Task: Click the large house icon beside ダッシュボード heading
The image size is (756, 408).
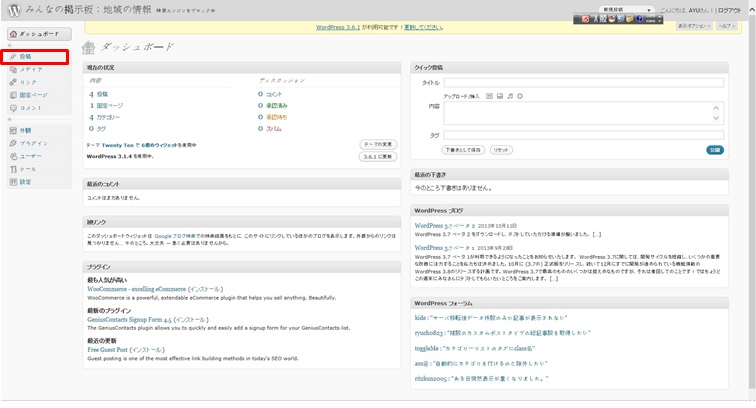Action: (88, 47)
